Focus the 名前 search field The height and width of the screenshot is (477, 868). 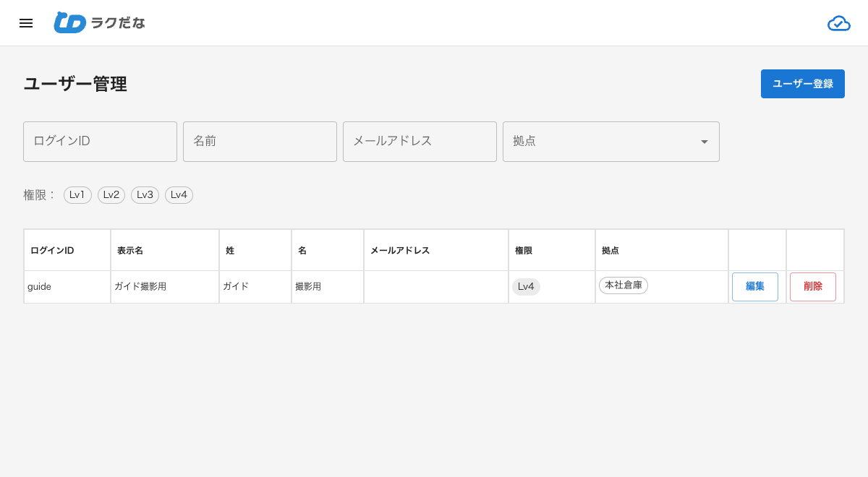(x=260, y=142)
